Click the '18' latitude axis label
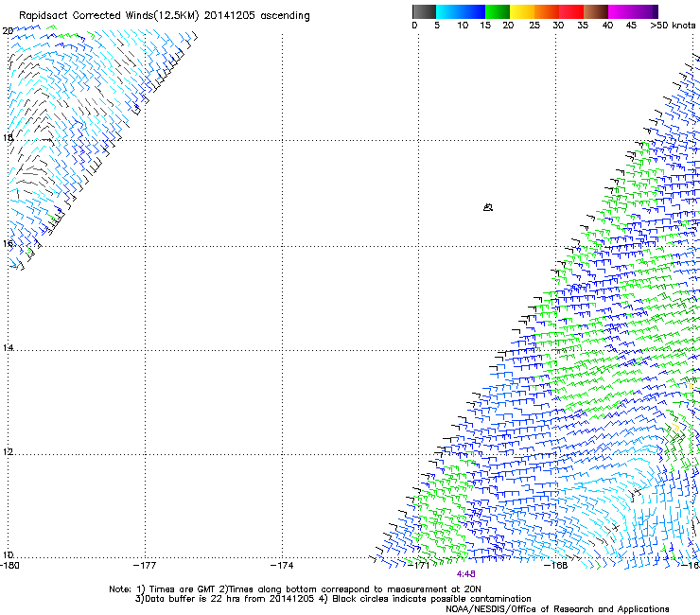 click(8, 137)
